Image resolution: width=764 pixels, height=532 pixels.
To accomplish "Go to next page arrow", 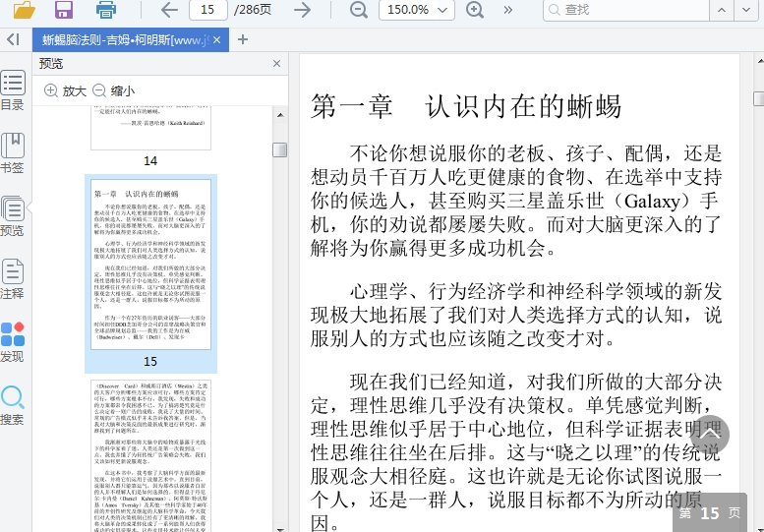I will coord(303,10).
